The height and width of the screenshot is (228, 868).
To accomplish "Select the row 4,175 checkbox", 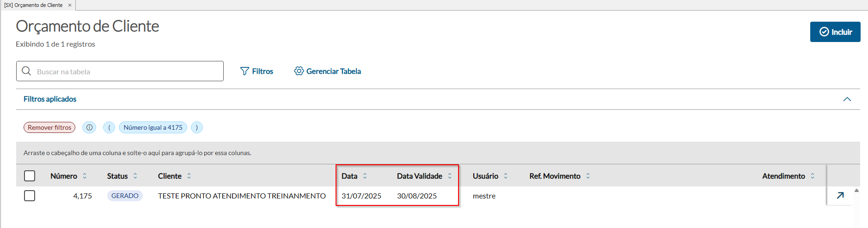I will pyautogui.click(x=30, y=196).
